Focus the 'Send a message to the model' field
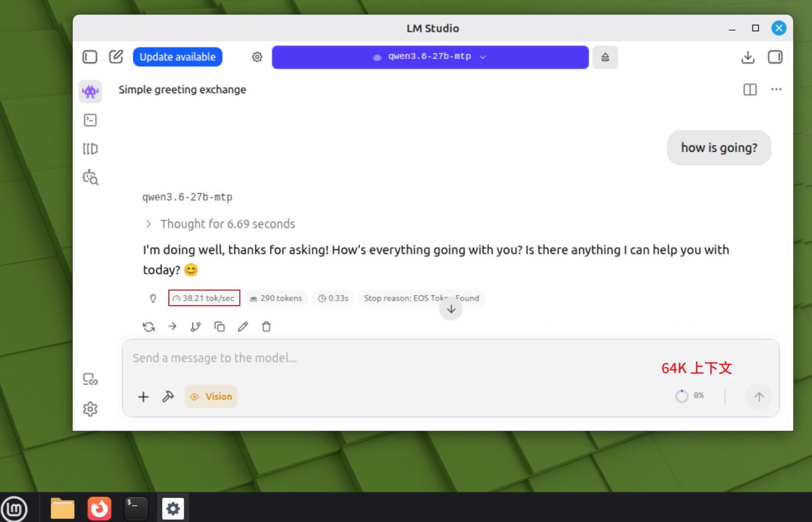812x522 pixels. point(451,358)
